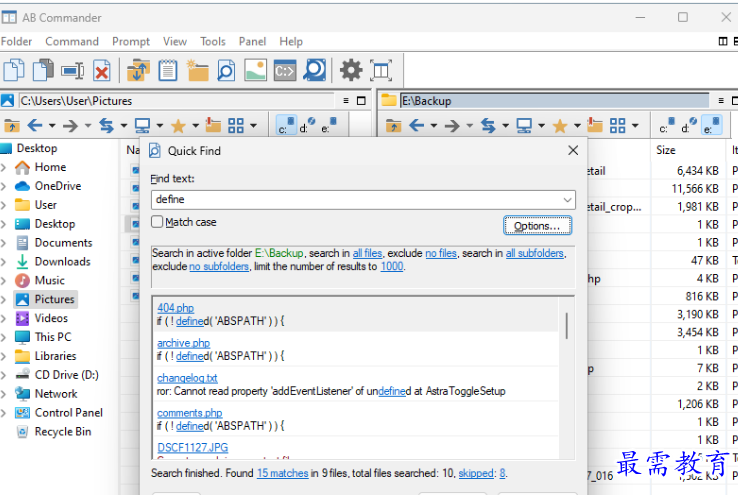This screenshot has width=738, height=495.
Task: Select drive c: in right panel
Action: [x=667, y=126]
